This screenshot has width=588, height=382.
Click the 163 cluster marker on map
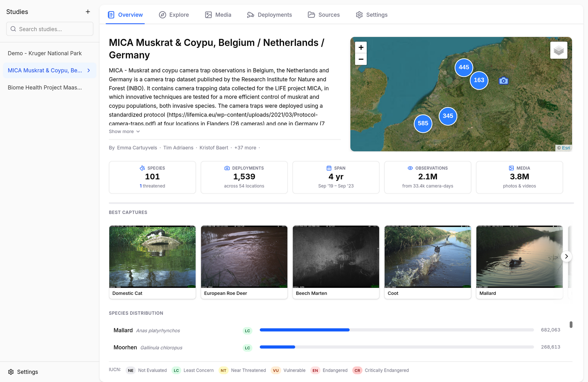click(x=479, y=80)
